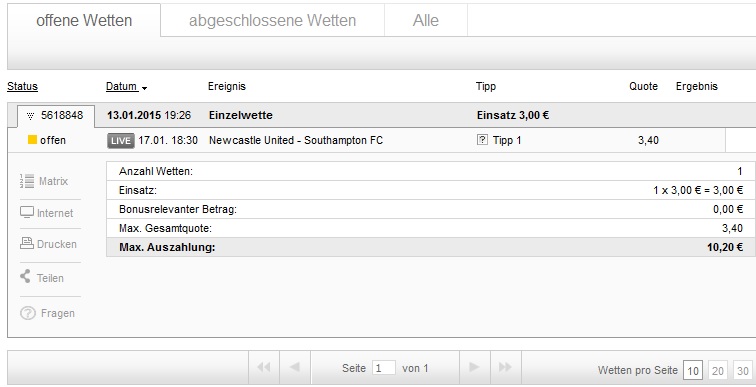Screen dimensions: 756x387
Task: Go to the previous page arrow
Action: [295, 368]
